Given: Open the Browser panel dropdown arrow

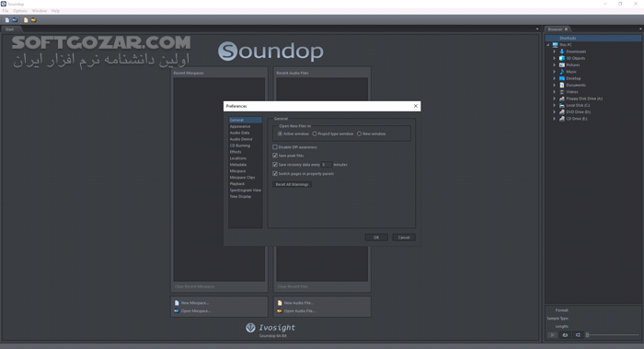Looking at the screenshot, I should tap(640, 29).
